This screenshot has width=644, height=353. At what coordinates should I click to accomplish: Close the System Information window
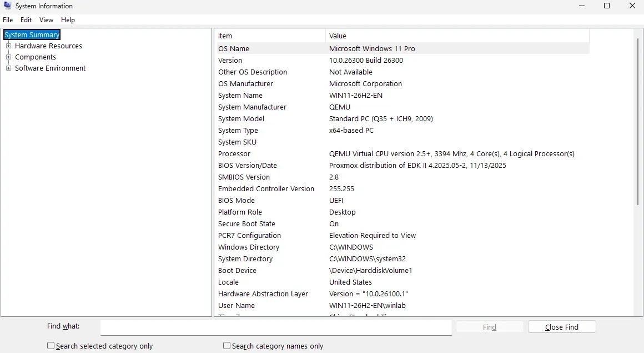(632, 6)
